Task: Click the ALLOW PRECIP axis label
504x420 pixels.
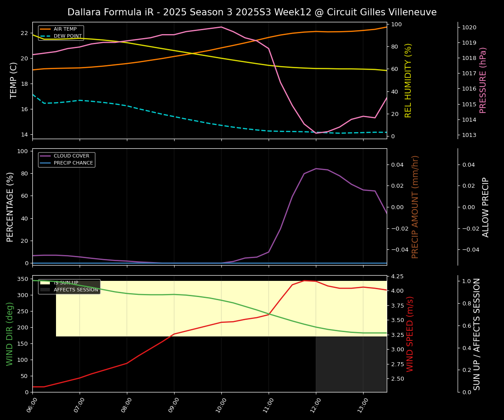Action: [x=485, y=207]
